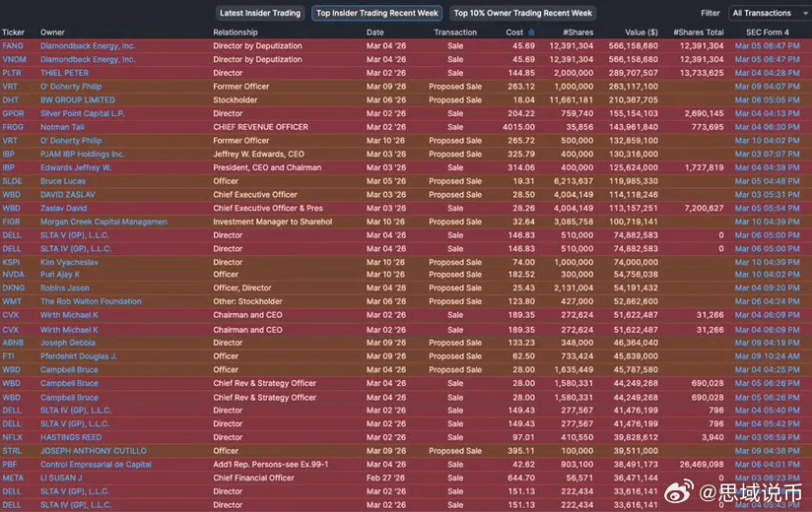Screen dimensions: 812x512
Task: Sort by the #Shares Total column header
Action: click(x=699, y=32)
